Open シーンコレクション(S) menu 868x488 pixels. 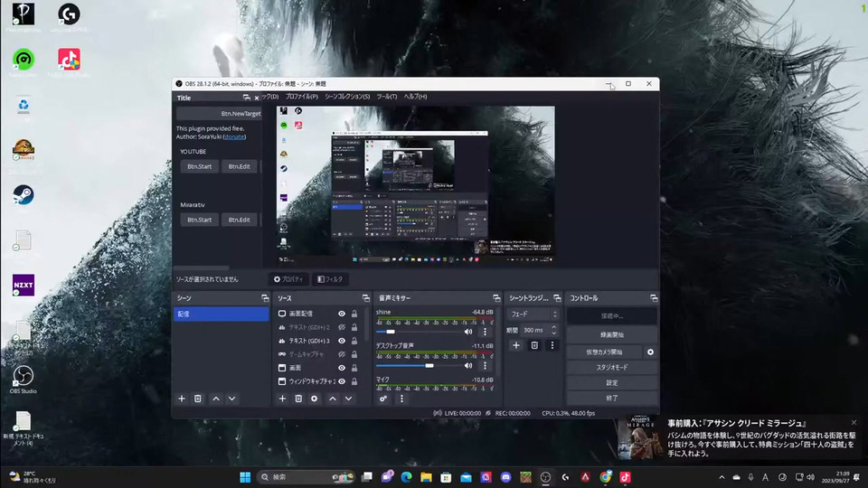pos(347,97)
